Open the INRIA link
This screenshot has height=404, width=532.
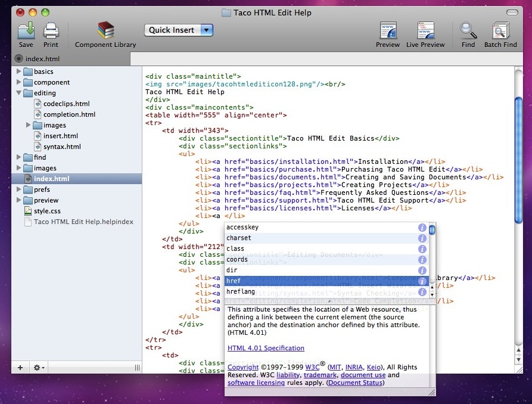[x=354, y=367]
